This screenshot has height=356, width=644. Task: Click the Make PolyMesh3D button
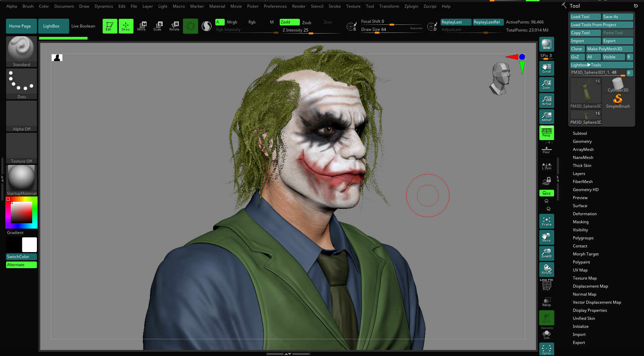click(609, 49)
